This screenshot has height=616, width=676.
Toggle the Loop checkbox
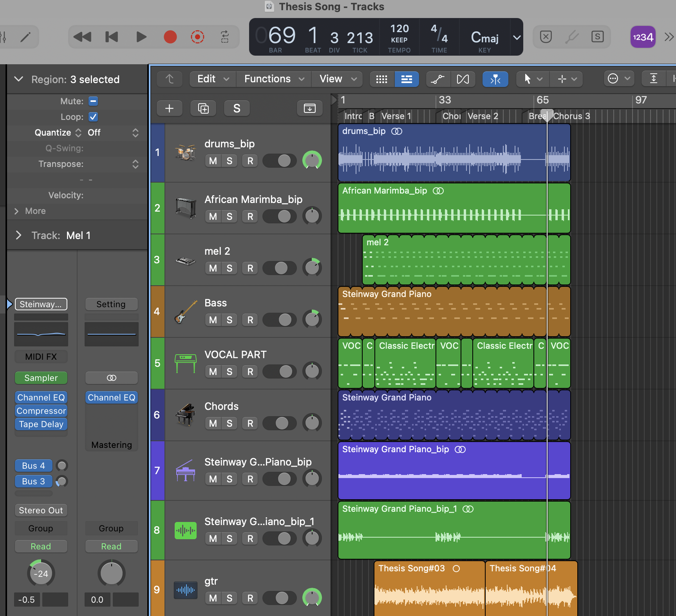coord(93,117)
